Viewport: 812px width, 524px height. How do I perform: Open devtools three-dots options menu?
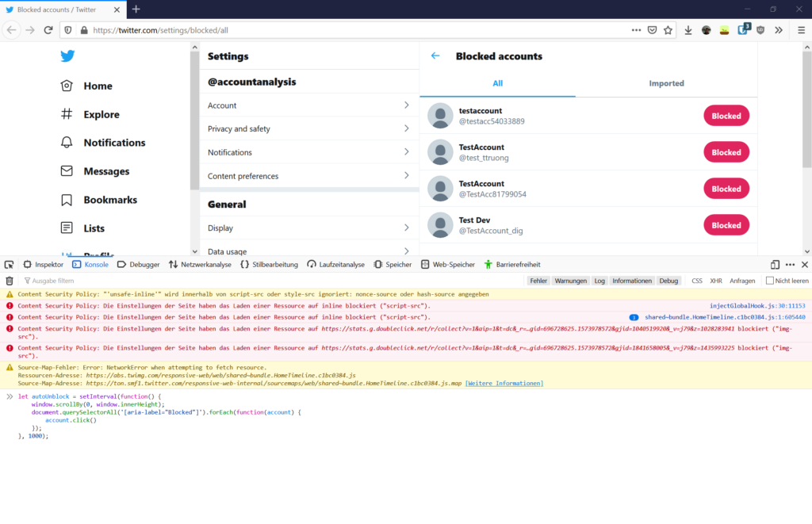[x=790, y=265]
